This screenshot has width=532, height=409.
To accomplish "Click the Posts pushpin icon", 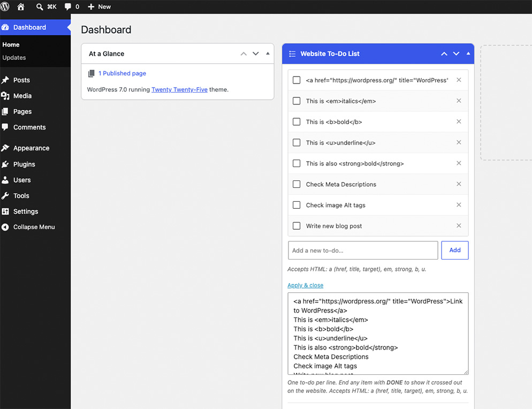I will coord(5,80).
